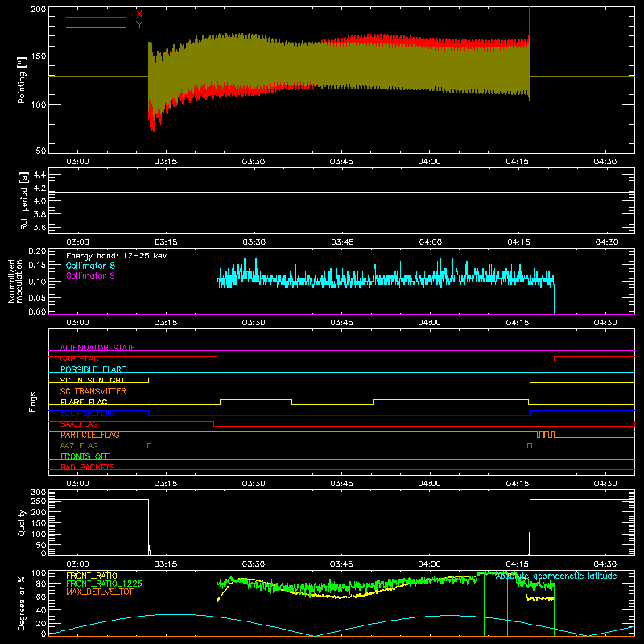644x644 pixels.
Task: Select the olive legend line for Y
Action: click(96, 28)
